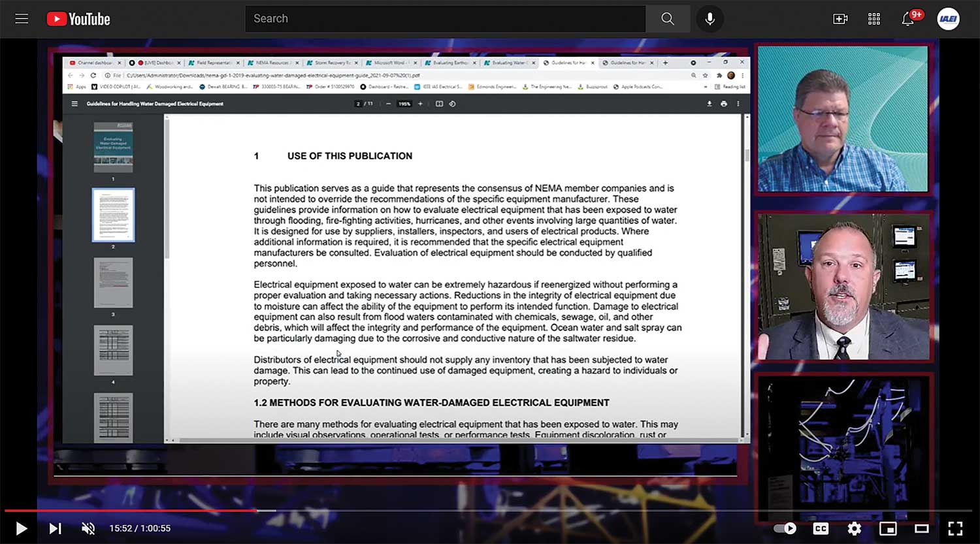Start a voice search with the microphone
Image resolution: width=980 pixels, height=544 pixels.
point(710,18)
